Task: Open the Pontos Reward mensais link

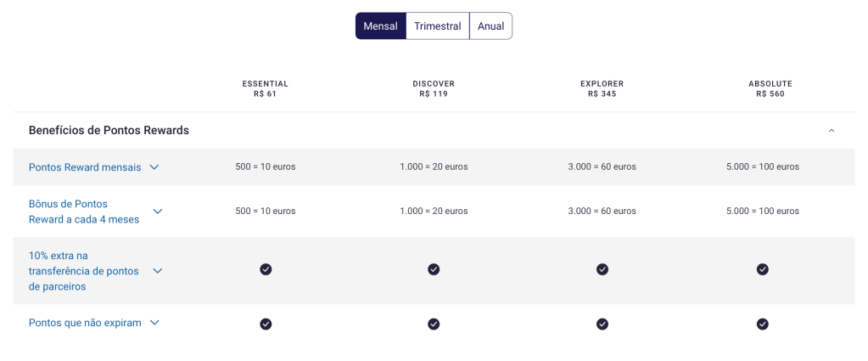Action: pos(85,167)
